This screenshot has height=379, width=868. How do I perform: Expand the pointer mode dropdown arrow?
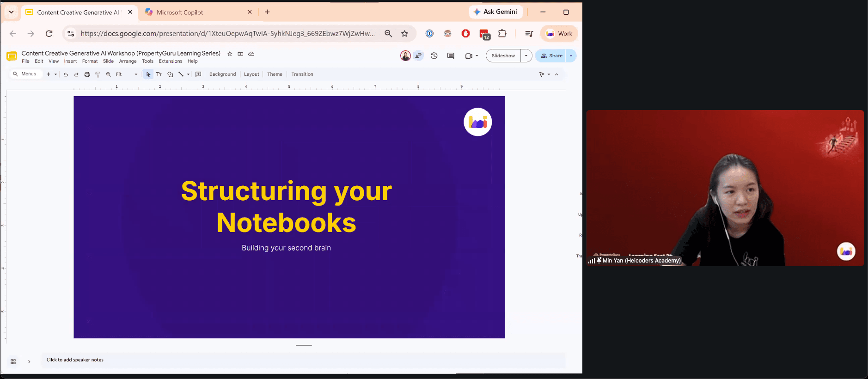click(x=549, y=74)
